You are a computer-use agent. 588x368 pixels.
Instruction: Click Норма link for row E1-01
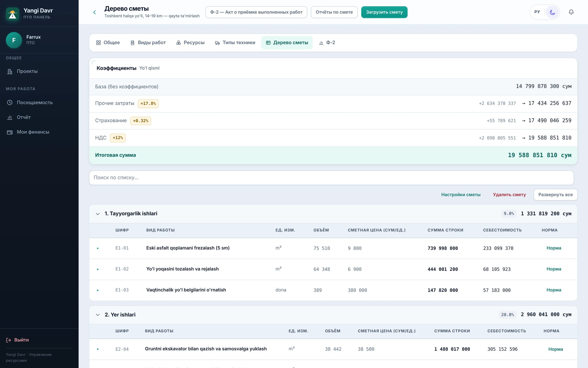pyautogui.click(x=554, y=248)
